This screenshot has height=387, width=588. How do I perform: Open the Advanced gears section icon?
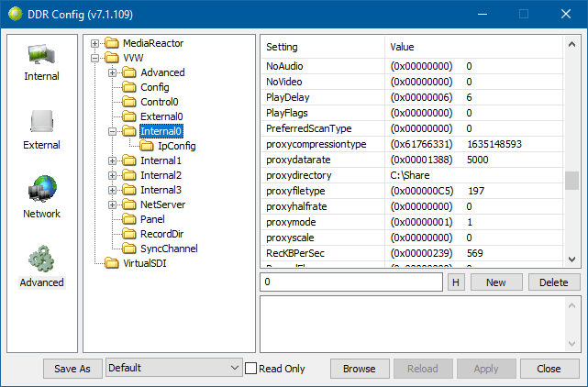(41, 259)
